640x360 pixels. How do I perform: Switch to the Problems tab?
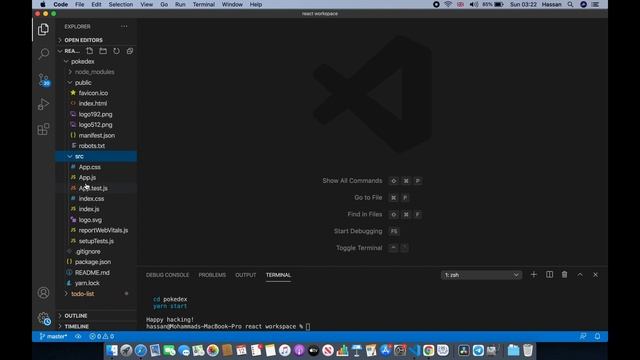point(212,275)
